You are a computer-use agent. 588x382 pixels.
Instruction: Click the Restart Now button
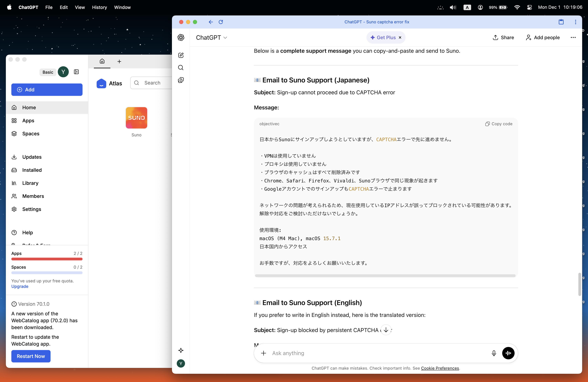tap(31, 356)
